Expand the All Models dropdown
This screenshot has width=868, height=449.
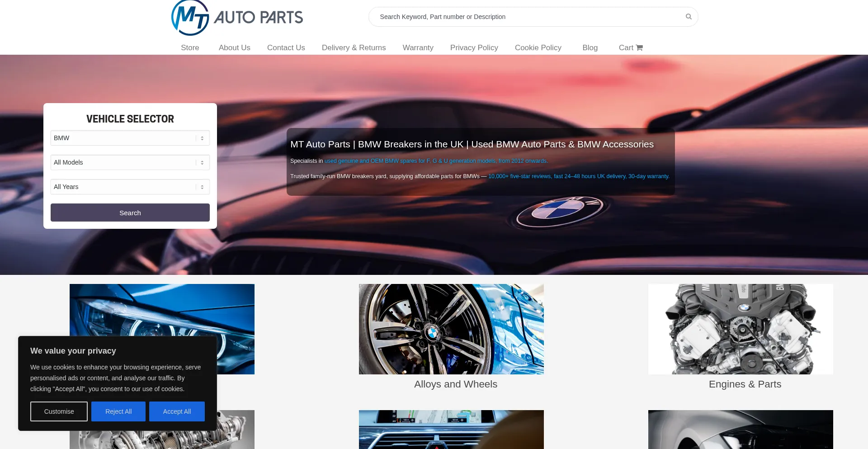click(x=130, y=162)
